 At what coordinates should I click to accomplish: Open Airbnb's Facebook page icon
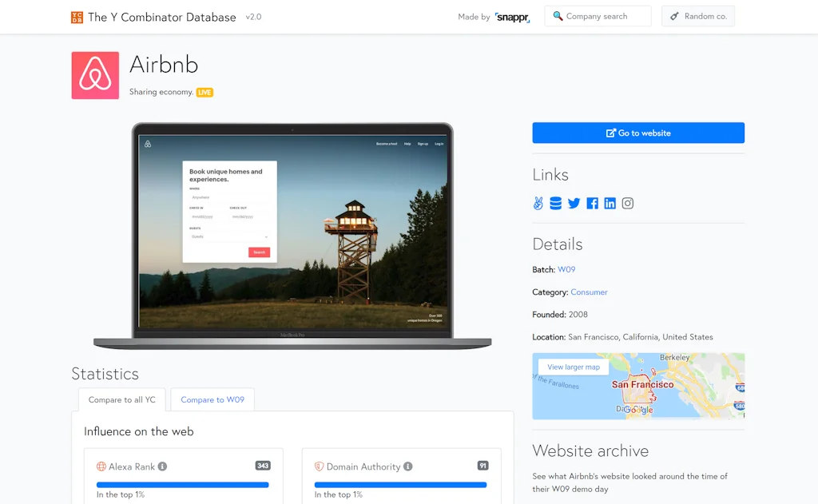click(592, 203)
